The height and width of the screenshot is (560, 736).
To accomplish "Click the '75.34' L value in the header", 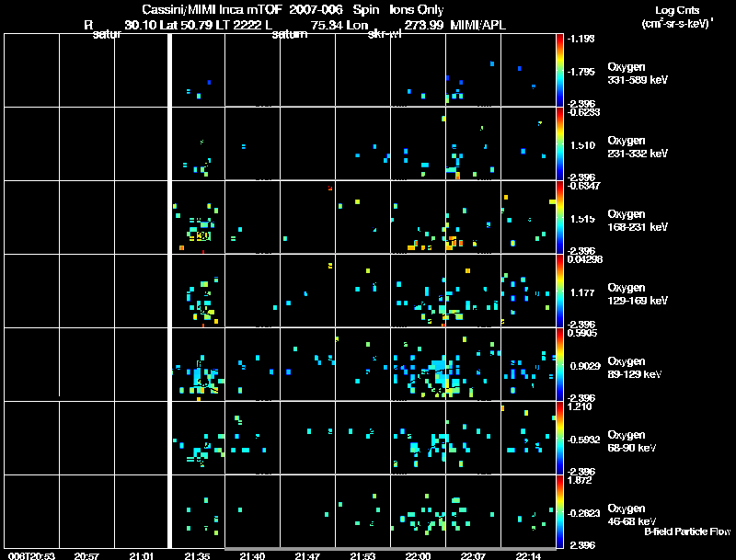I will point(328,25).
